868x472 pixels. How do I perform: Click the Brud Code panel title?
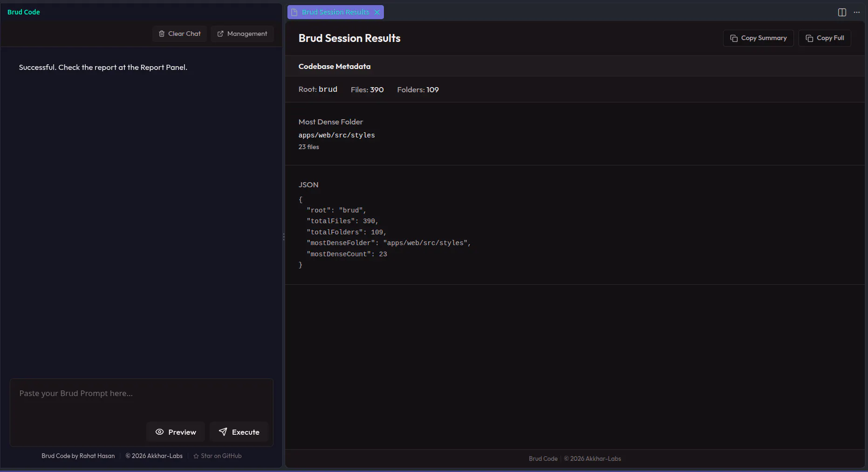tap(24, 12)
